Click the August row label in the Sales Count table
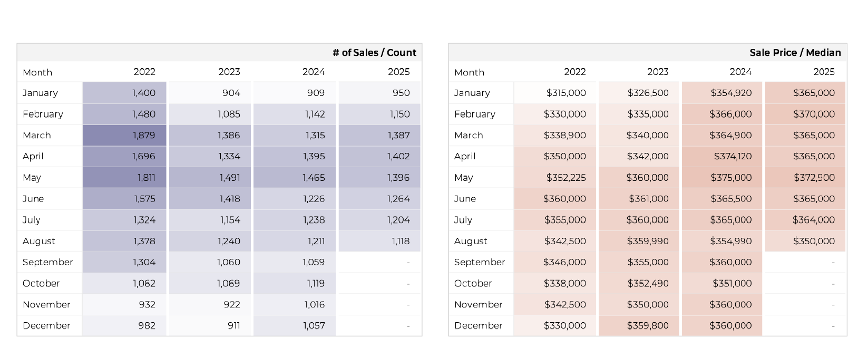The image size is (868, 357). coord(39,241)
